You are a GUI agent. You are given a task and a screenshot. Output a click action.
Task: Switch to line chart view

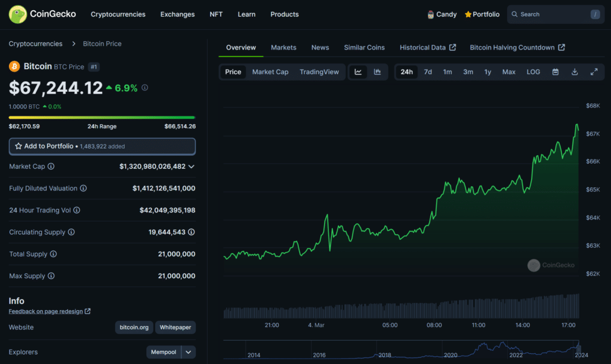click(x=358, y=72)
